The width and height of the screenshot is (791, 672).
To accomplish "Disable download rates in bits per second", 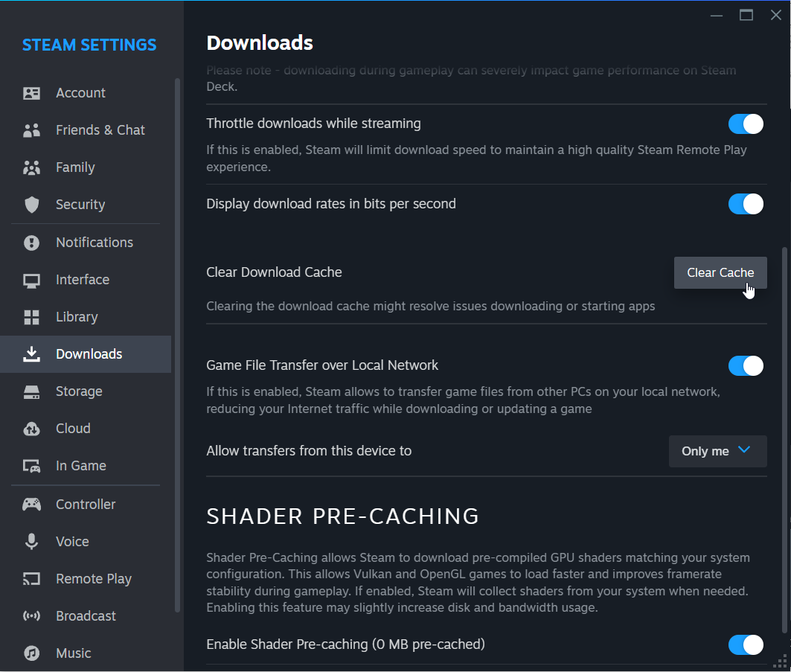I will (x=745, y=204).
